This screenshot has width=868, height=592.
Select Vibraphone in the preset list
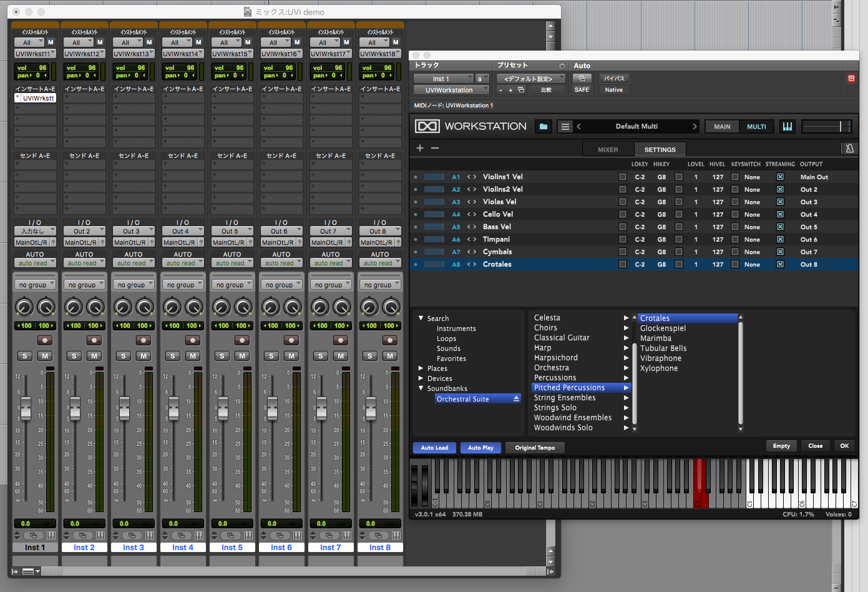[661, 358]
